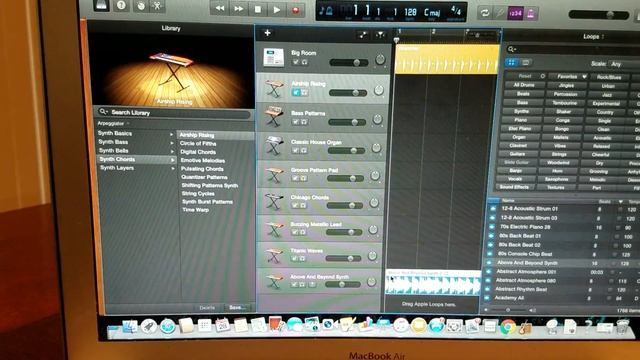Toggle the purple Metronome button
Image resolution: width=640 pixels, height=360 pixels.
pos(531,14)
